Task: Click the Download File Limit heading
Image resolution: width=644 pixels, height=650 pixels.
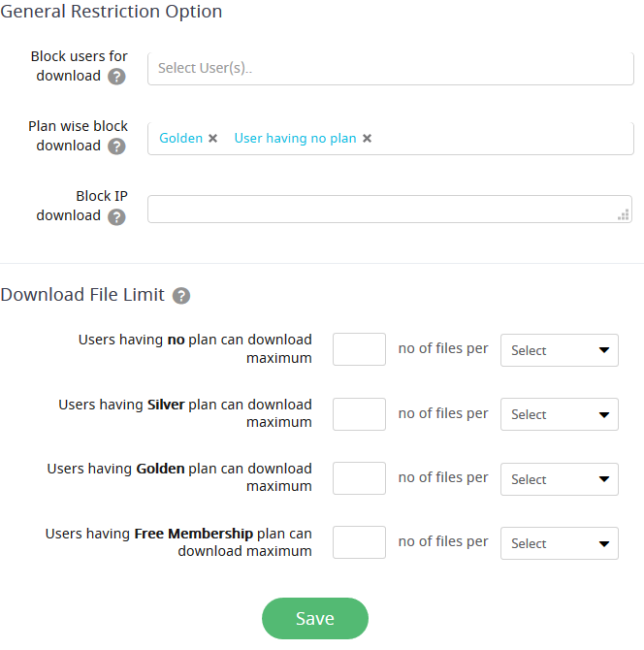Action: [x=82, y=295]
